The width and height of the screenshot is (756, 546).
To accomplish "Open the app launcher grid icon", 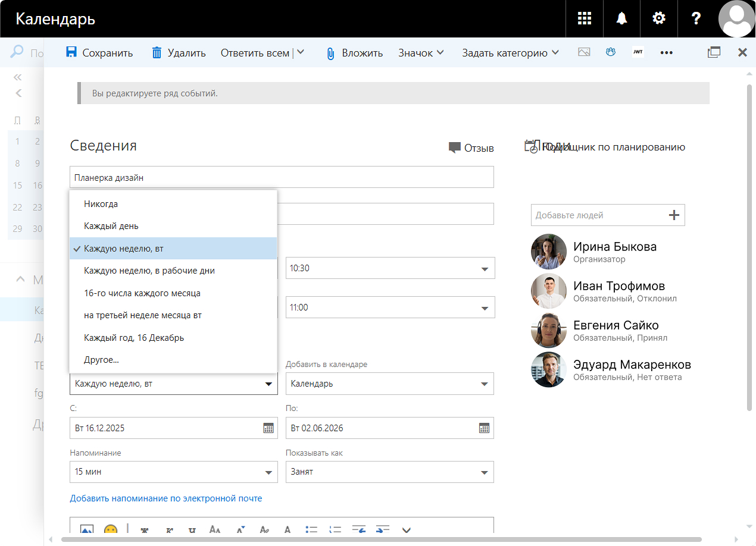I will click(x=585, y=18).
